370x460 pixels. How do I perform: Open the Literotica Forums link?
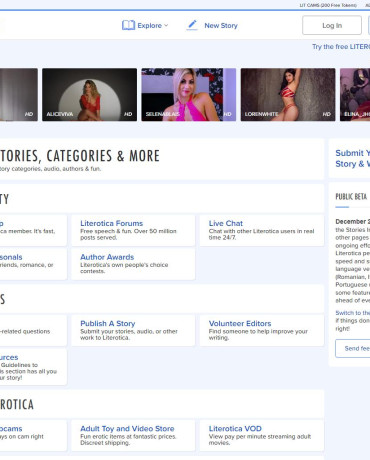(112, 223)
